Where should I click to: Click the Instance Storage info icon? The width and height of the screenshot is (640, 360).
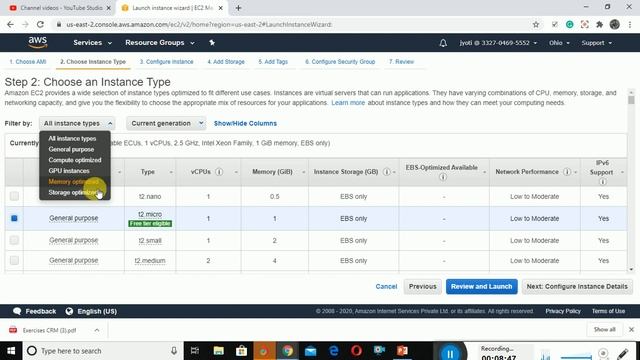pyautogui.click(x=386, y=172)
